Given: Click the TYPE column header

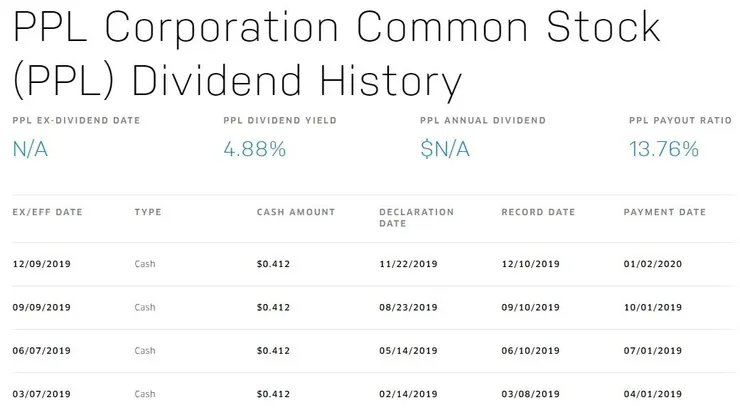Looking at the screenshot, I should [148, 212].
